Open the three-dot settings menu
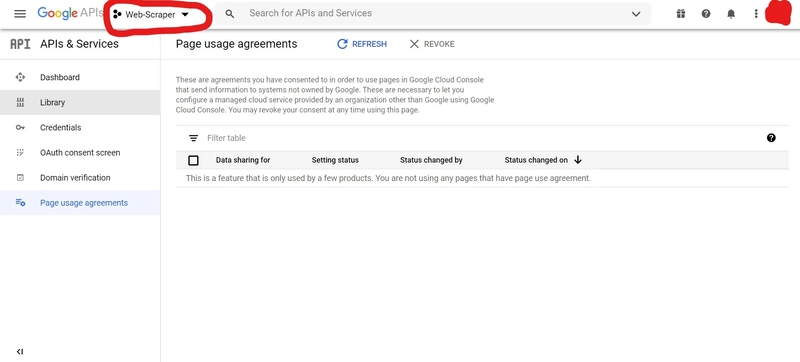The width and height of the screenshot is (800, 362). pyautogui.click(x=756, y=14)
